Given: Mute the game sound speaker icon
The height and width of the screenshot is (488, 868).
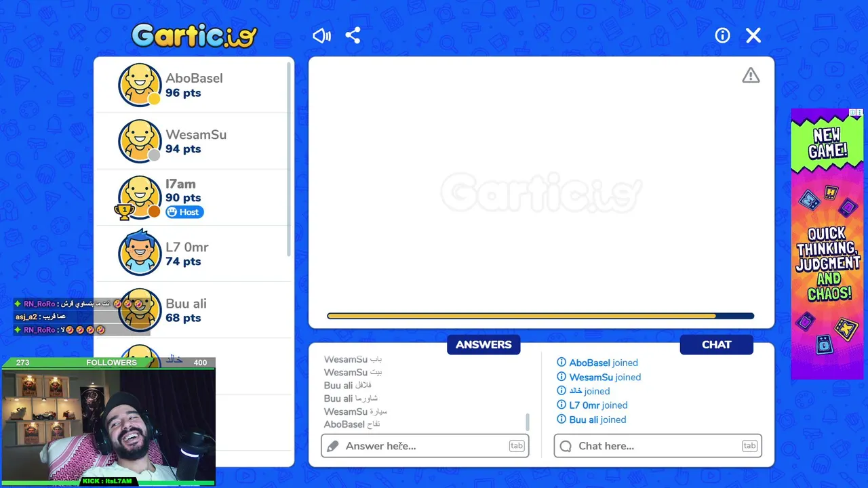Looking at the screenshot, I should (x=321, y=36).
